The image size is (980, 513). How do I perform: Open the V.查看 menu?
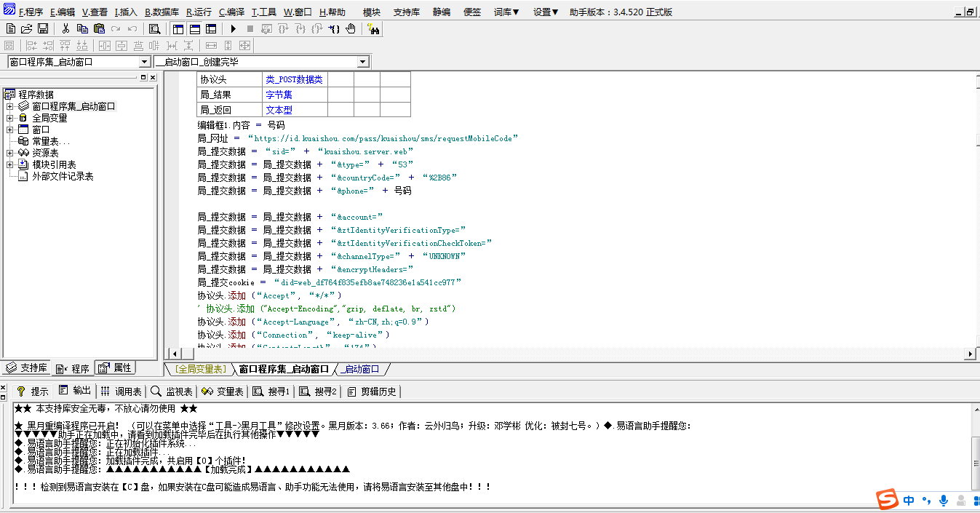point(95,12)
